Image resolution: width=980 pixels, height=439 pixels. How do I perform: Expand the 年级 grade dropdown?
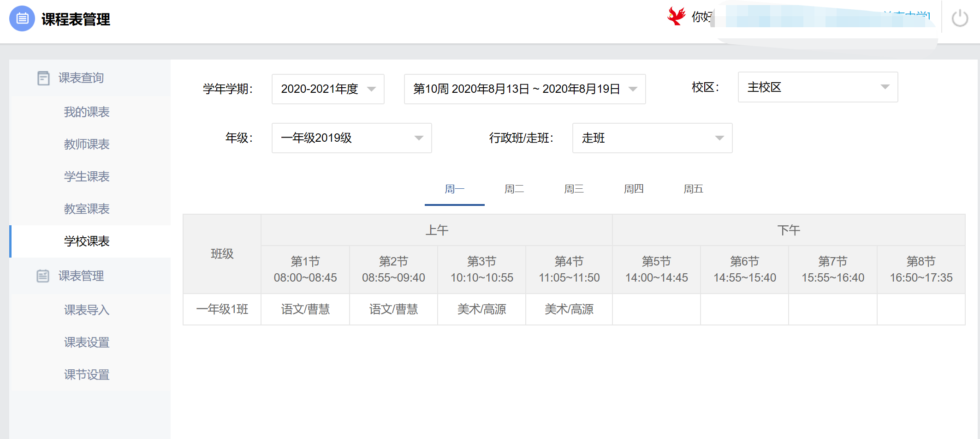click(x=351, y=138)
